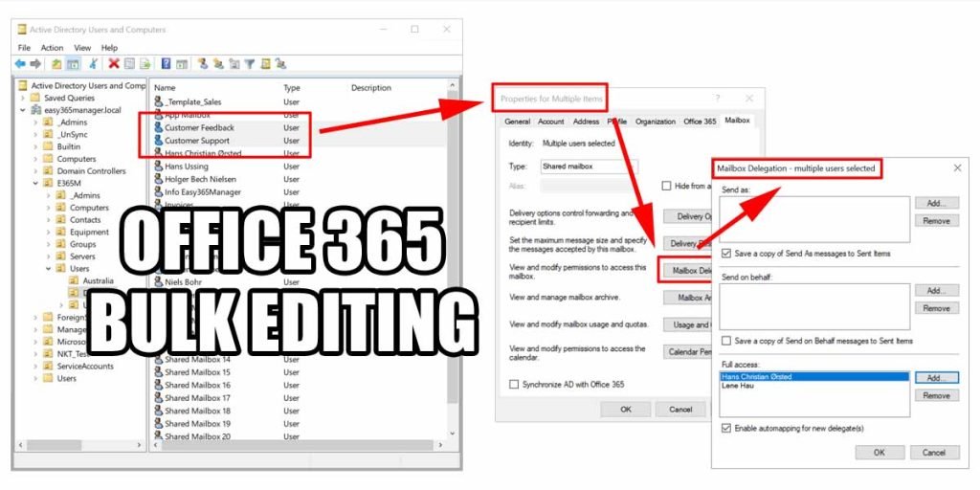Select Hans Christian Ørsted in Full access list
The height and width of the screenshot is (490, 980).
814,377
